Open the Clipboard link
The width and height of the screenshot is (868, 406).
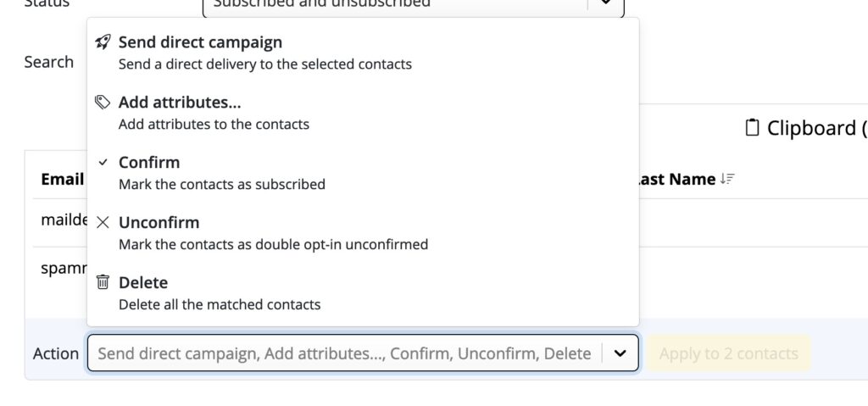pyautogui.click(x=806, y=128)
